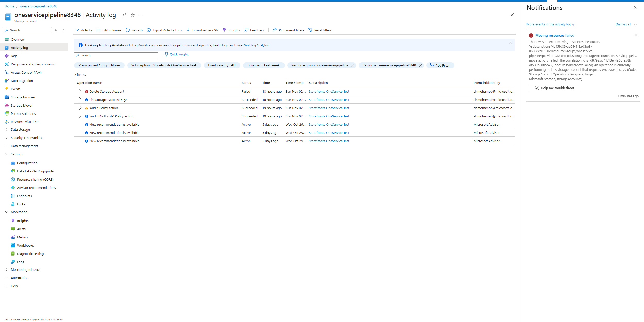Open Quick Insights
644x322 pixels.
(177, 54)
